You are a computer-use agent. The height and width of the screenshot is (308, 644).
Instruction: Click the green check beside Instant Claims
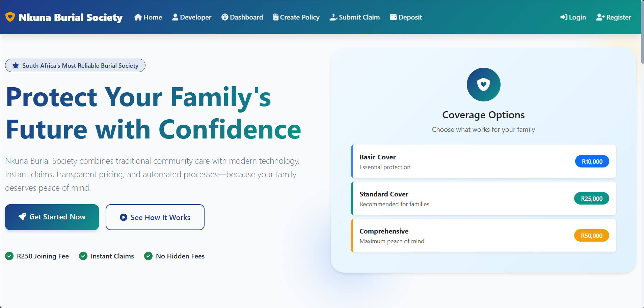pos(83,256)
